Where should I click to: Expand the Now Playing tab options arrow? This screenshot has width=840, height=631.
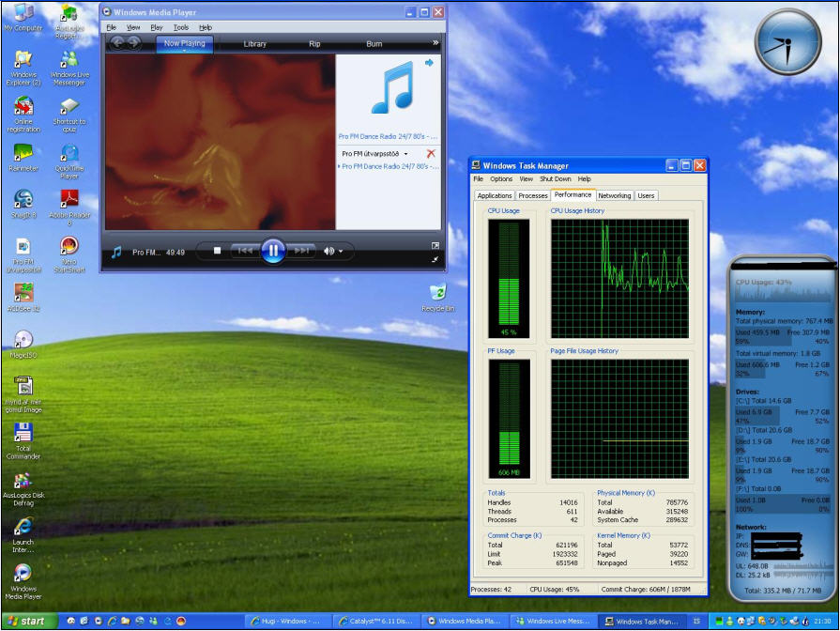184,51
